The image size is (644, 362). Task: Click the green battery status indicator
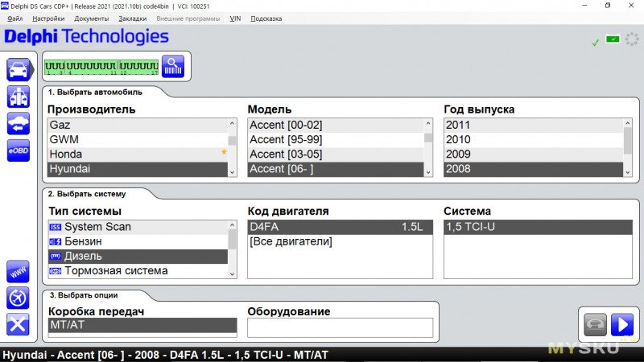click(613, 39)
